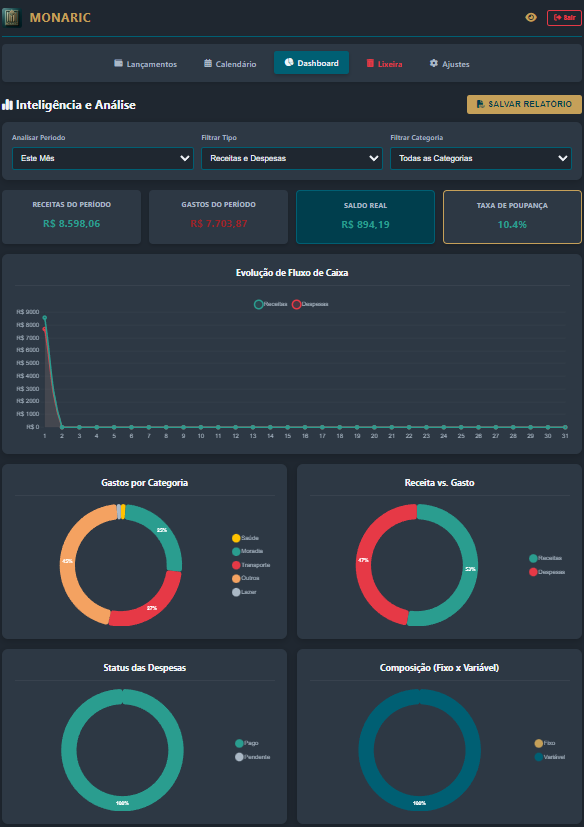Open the Filtrar Tipo dropdown
584x827 pixels.
tap(292, 158)
